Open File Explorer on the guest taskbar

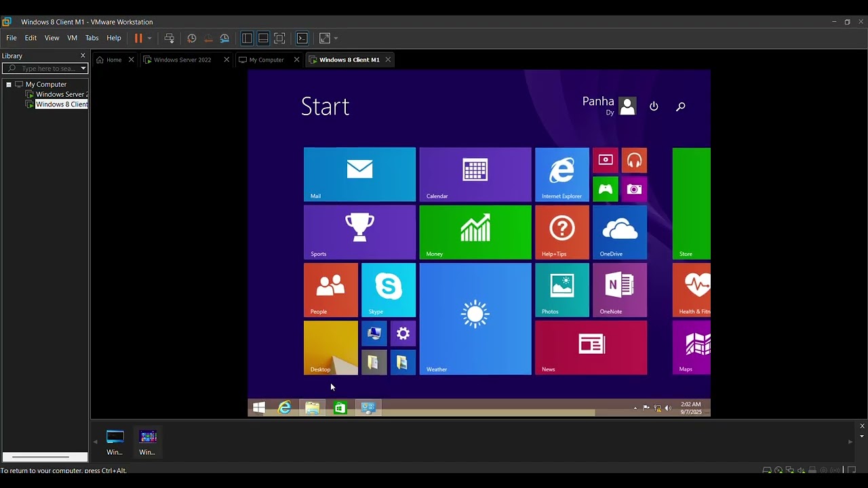tap(312, 407)
